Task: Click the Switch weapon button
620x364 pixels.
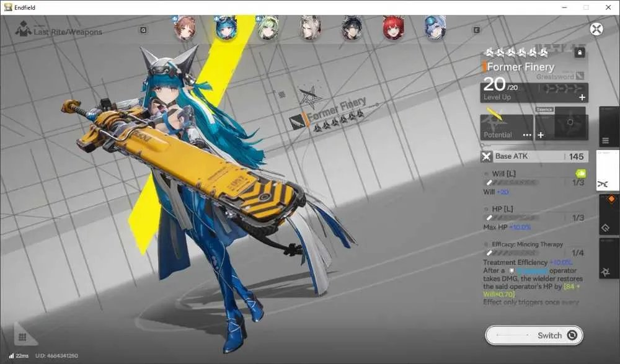Action: click(534, 335)
